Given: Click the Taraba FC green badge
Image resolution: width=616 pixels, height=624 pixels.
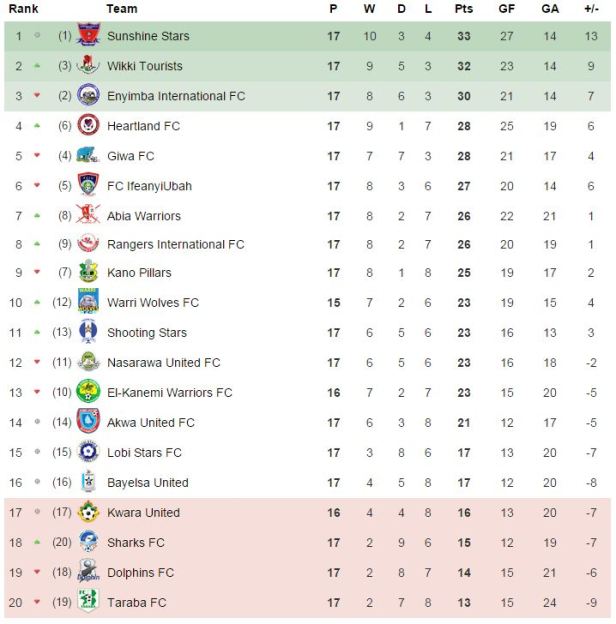Looking at the screenshot, I should (x=89, y=603).
